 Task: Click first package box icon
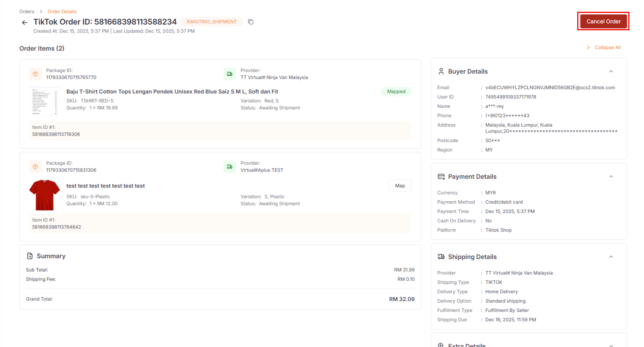[35, 74]
